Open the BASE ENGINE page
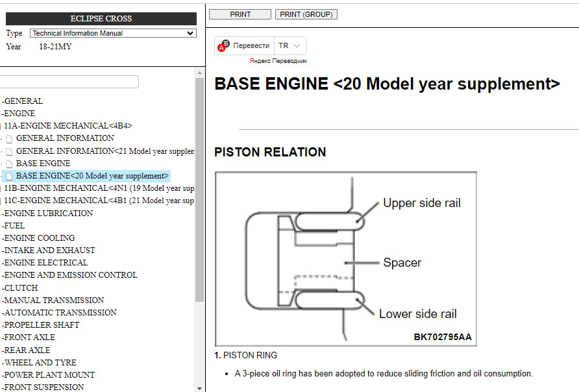The width and height of the screenshot is (579, 392). tap(43, 163)
